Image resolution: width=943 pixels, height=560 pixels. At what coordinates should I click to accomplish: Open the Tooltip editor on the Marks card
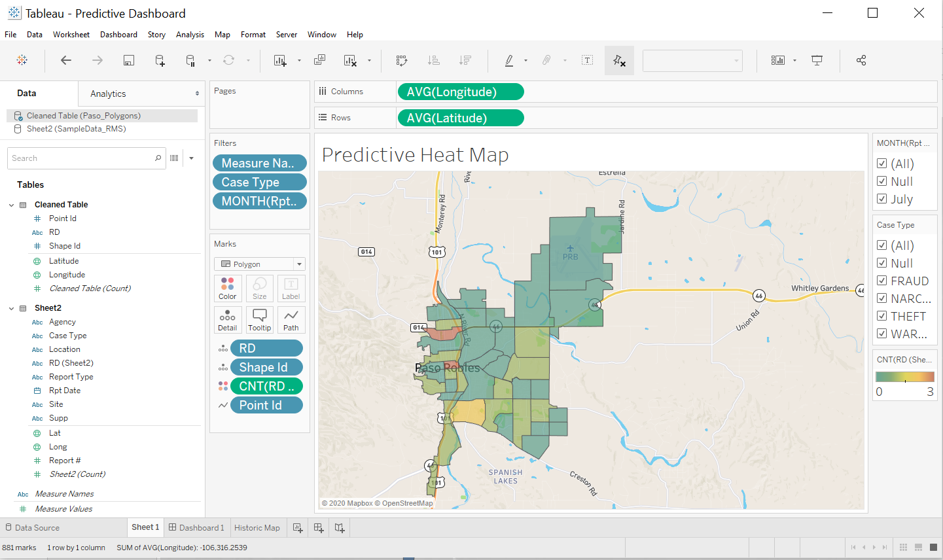coord(259,319)
